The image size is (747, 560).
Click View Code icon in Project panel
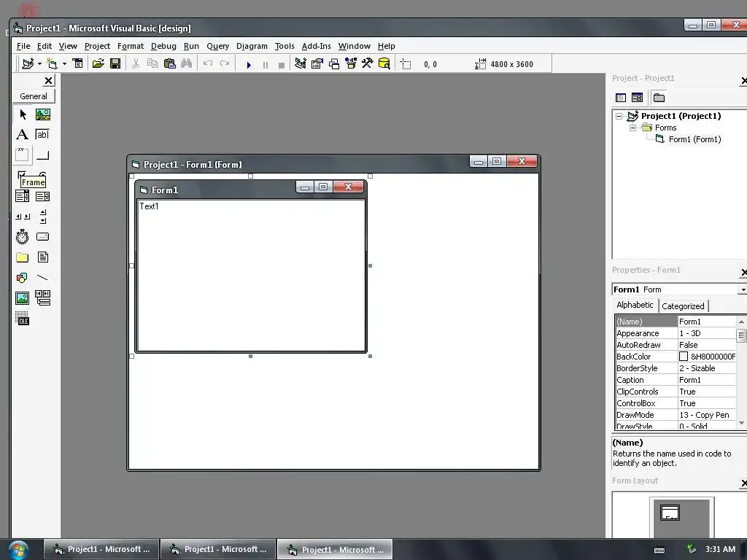pyautogui.click(x=621, y=98)
